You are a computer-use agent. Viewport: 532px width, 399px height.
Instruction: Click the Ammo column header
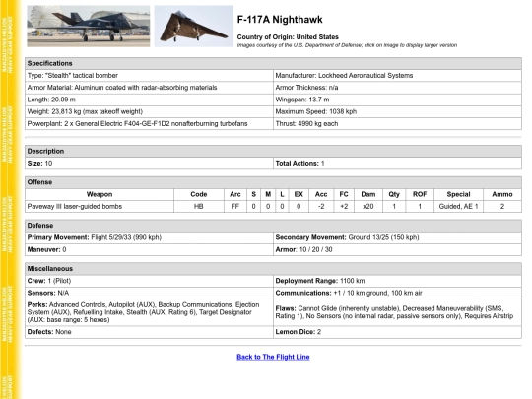(x=502, y=194)
